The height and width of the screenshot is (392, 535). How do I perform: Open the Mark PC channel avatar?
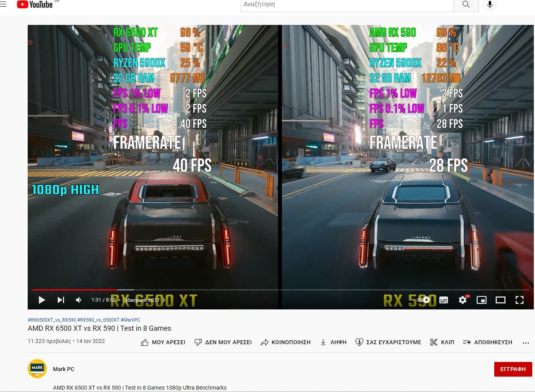37,369
